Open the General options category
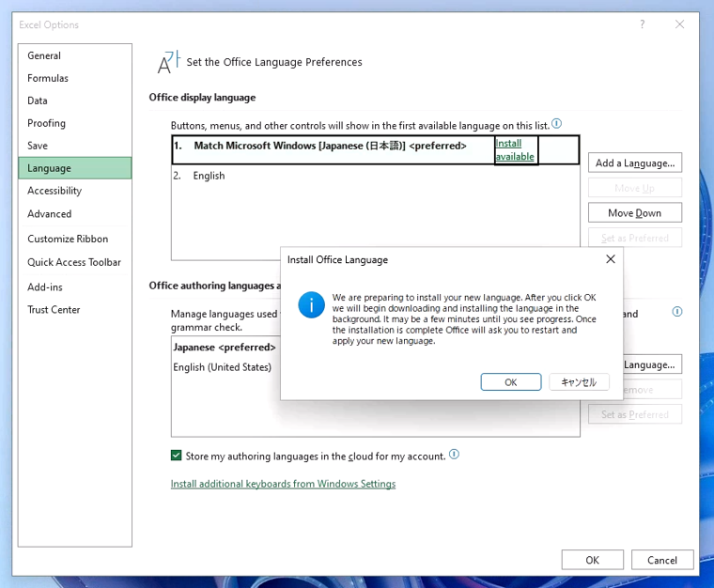714x588 pixels. pos(74,55)
